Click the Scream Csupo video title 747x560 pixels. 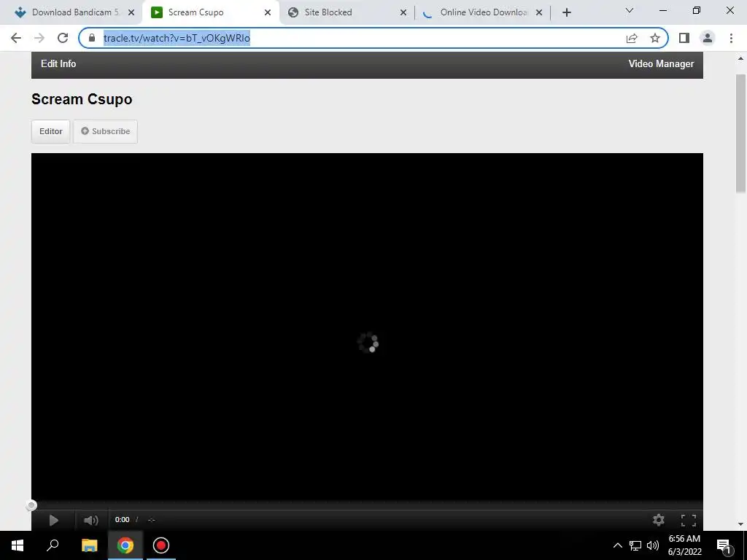click(x=82, y=99)
